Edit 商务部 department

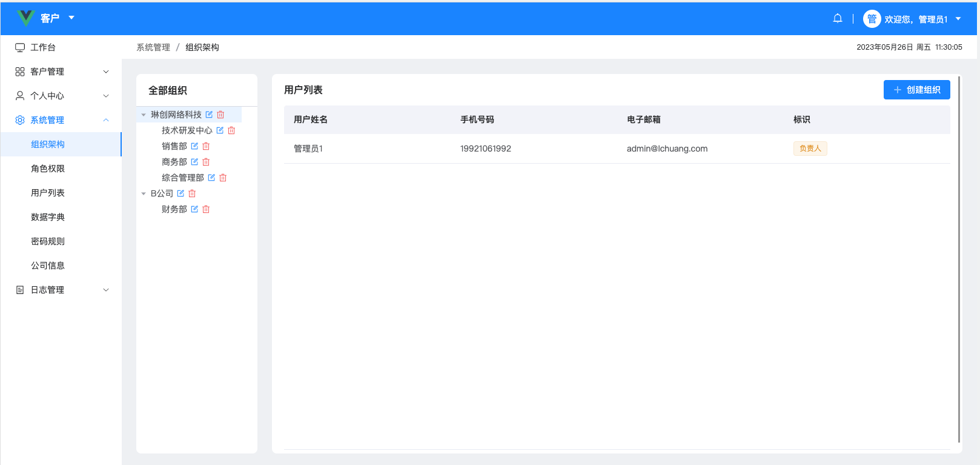pos(194,162)
